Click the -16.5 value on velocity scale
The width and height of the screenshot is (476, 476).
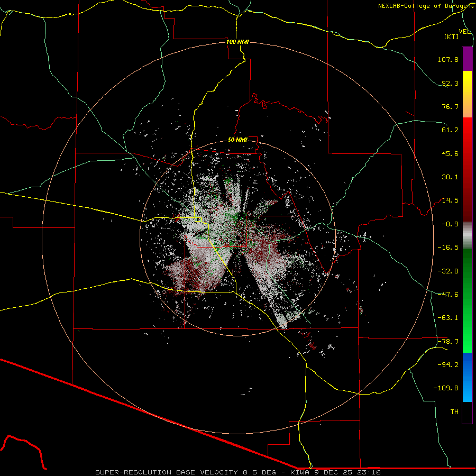click(x=448, y=248)
